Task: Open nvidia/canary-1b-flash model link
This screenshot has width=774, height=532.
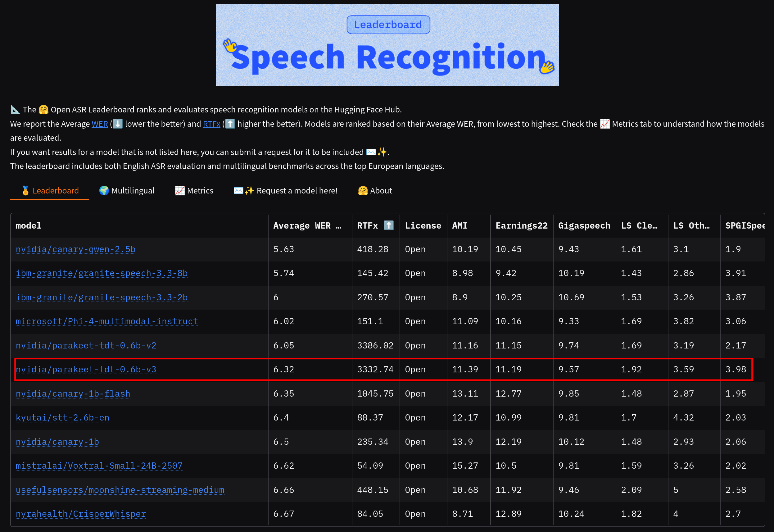Action: (73, 394)
